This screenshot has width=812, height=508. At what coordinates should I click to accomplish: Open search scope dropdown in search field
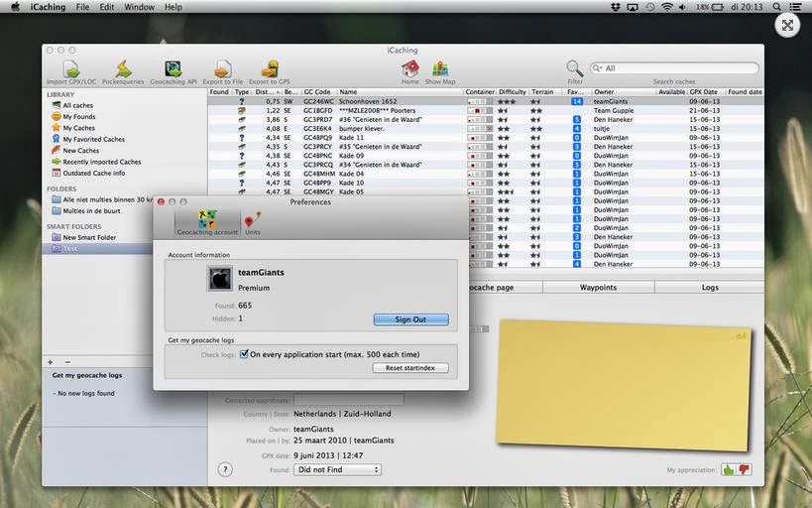(598, 67)
